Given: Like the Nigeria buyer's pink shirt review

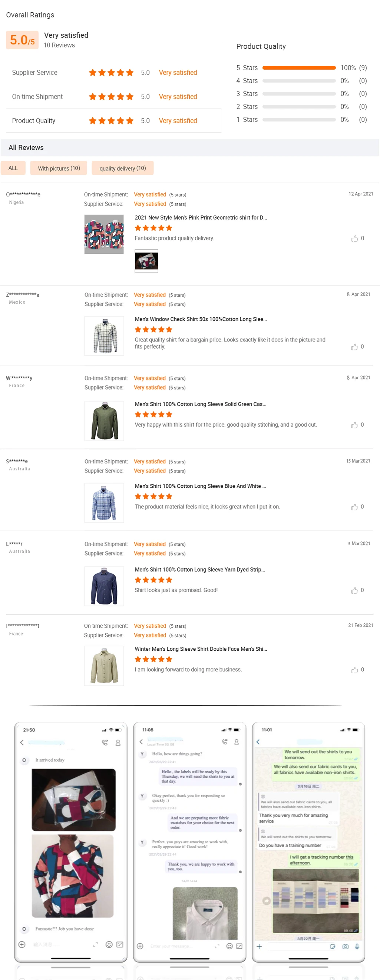Looking at the screenshot, I should pyautogui.click(x=354, y=239).
